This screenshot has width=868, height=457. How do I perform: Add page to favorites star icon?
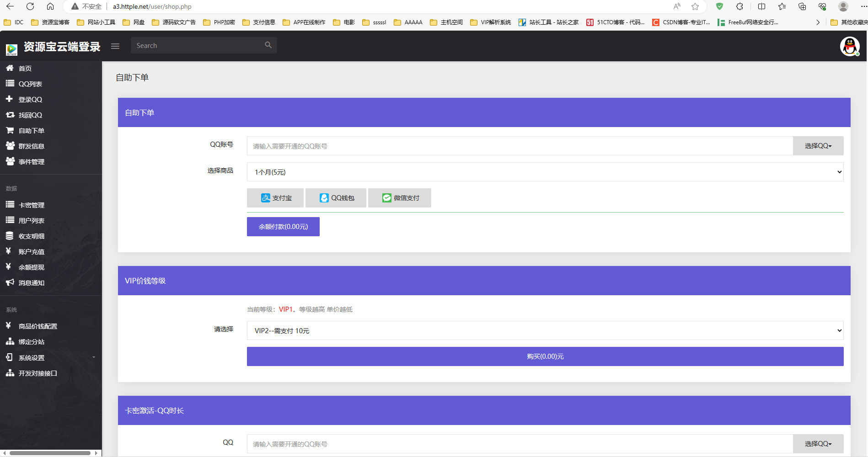coord(695,6)
